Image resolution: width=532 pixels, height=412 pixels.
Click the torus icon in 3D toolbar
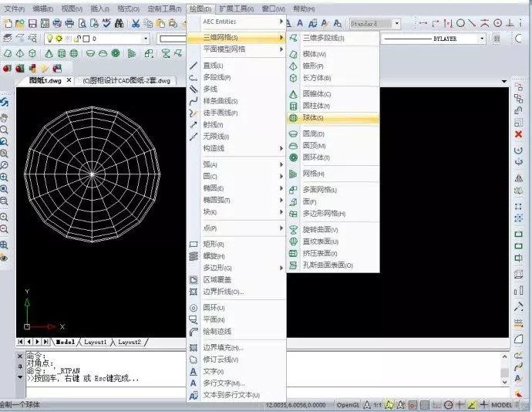(x=115, y=53)
